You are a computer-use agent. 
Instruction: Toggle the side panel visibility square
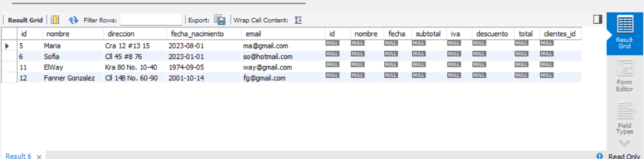tap(597, 19)
